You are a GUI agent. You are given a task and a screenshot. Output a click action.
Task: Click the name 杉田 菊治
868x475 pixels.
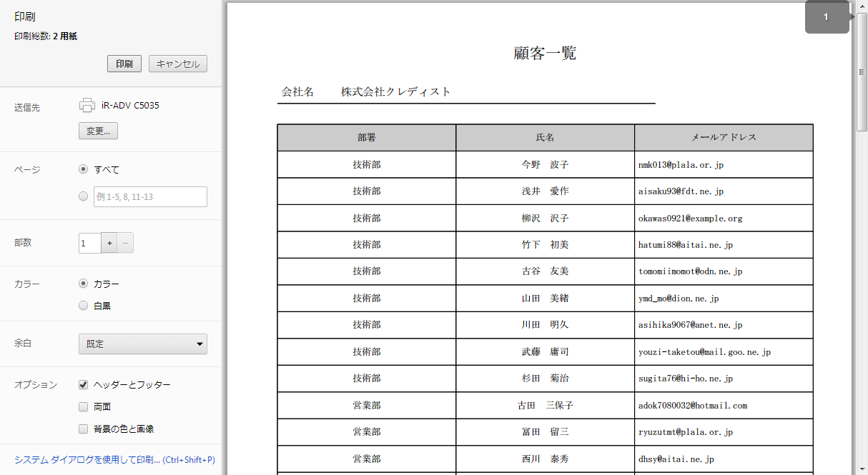coord(546,378)
